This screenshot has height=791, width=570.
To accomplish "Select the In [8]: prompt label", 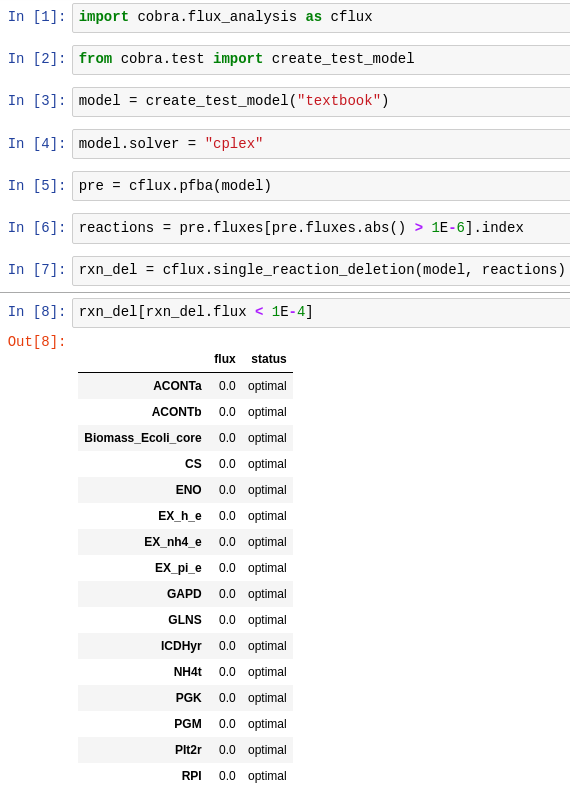I will click(36, 311).
